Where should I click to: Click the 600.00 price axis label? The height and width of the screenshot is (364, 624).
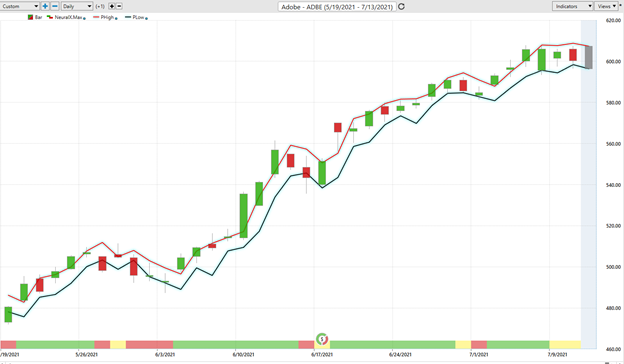(x=613, y=62)
